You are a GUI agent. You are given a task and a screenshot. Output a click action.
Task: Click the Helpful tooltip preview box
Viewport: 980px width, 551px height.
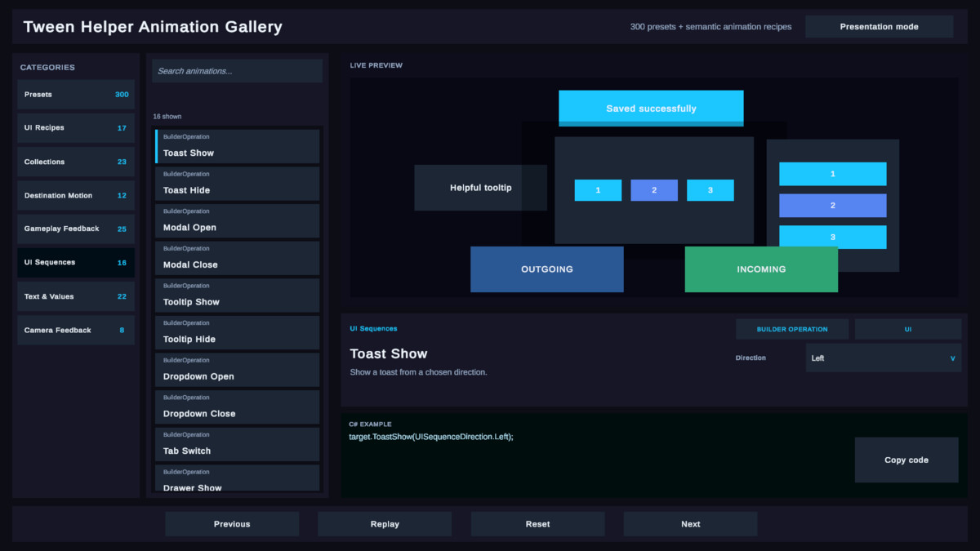tap(481, 188)
